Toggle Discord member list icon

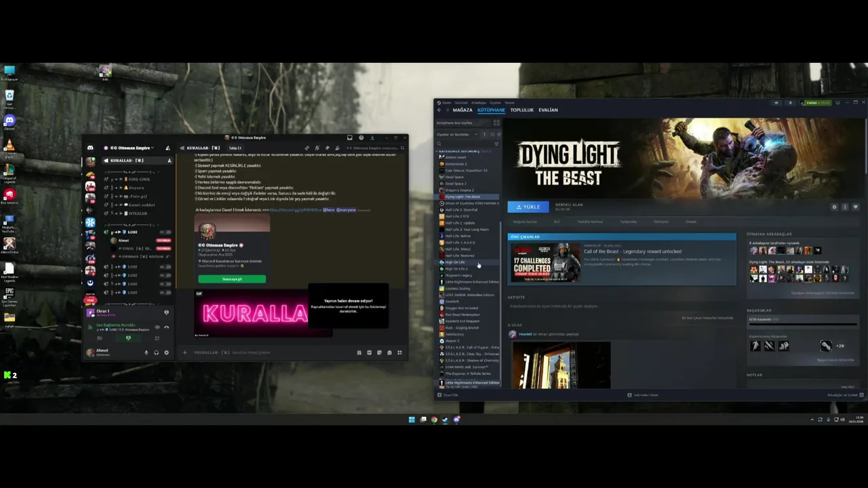point(337,148)
